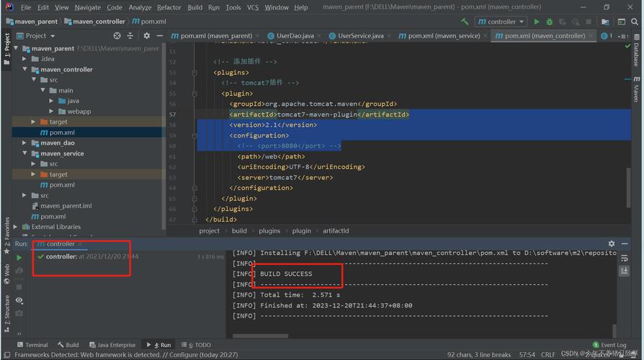Click the 57:54 cursor position indicator
Viewport: 644px width, 360px height.
[527, 354]
